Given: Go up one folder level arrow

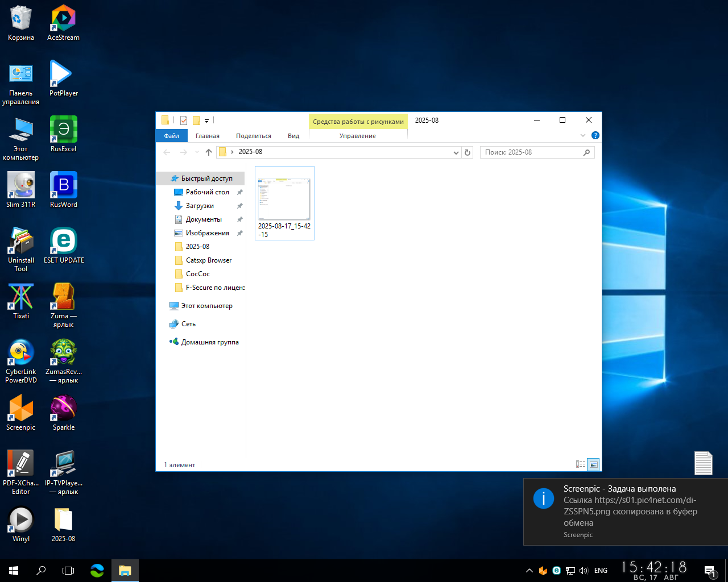Looking at the screenshot, I should 209,152.
